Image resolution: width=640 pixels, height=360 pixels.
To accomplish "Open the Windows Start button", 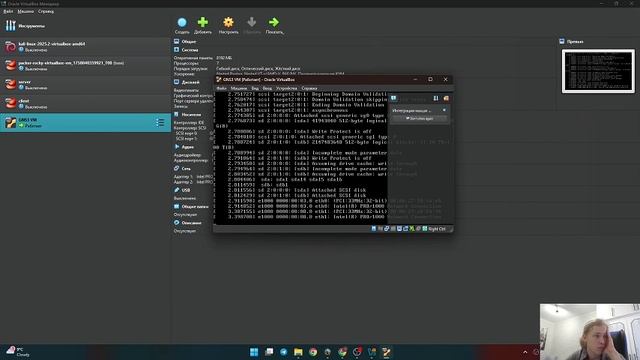I will tap(254, 352).
